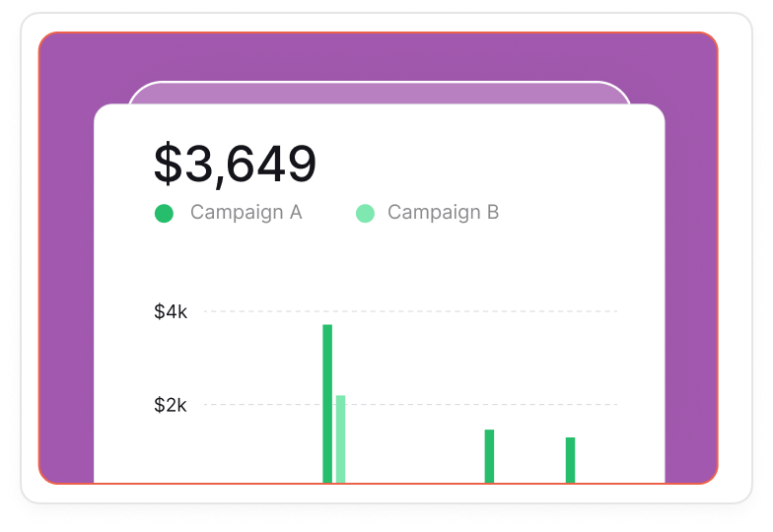Select the rightmost dark green bar
Screen dimensions: 773x532
pos(570,459)
